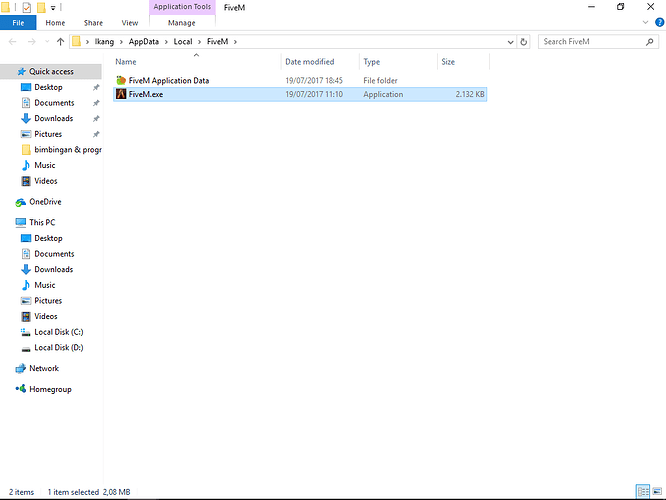The width and height of the screenshot is (666, 500).
Task: Open the address bar history dropdown
Action: pos(510,42)
